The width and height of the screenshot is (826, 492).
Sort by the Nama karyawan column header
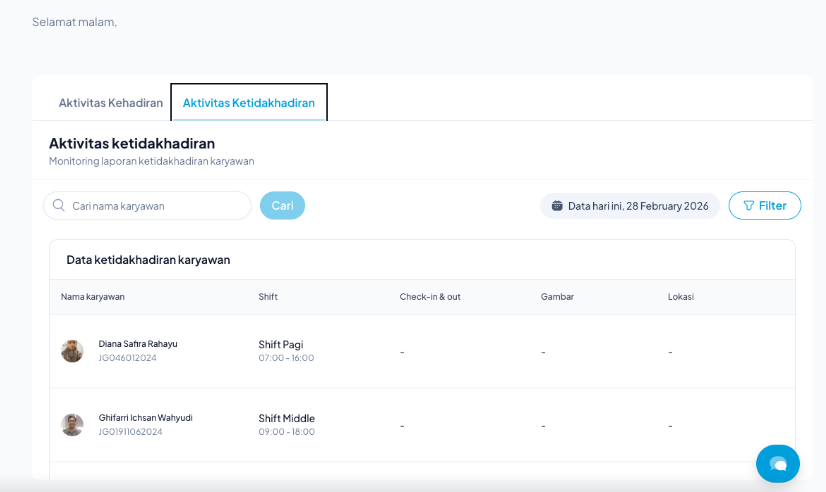pyautogui.click(x=92, y=297)
